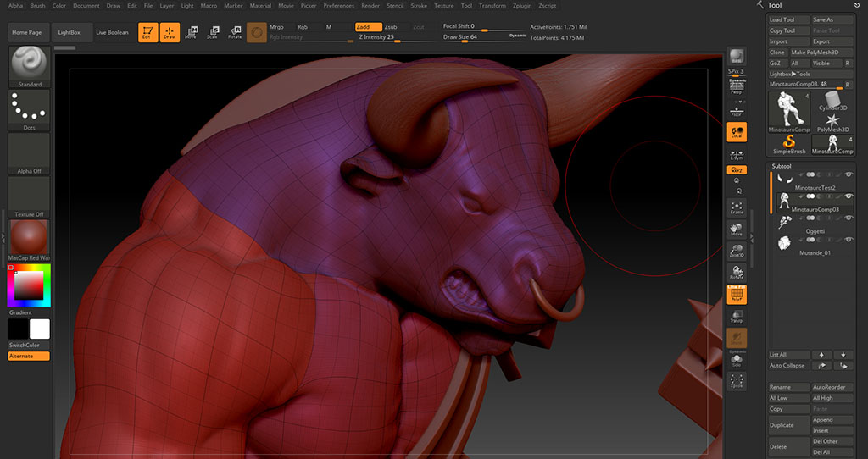Click the sculptris sphere icon beside Mrgb

click(256, 33)
